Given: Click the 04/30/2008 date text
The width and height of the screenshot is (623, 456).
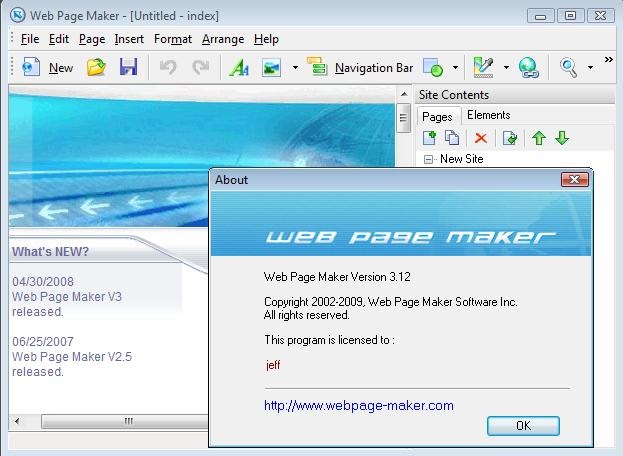Looking at the screenshot, I should pos(43,282).
